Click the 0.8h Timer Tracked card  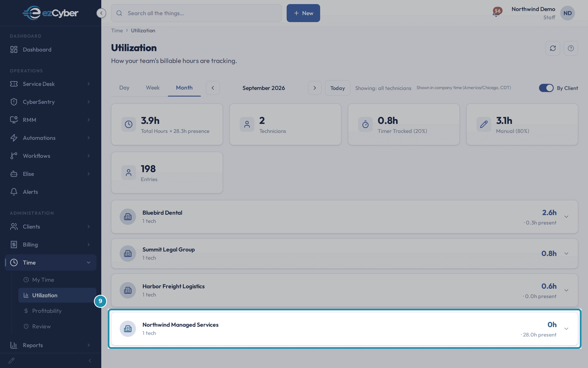pos(404,125)
